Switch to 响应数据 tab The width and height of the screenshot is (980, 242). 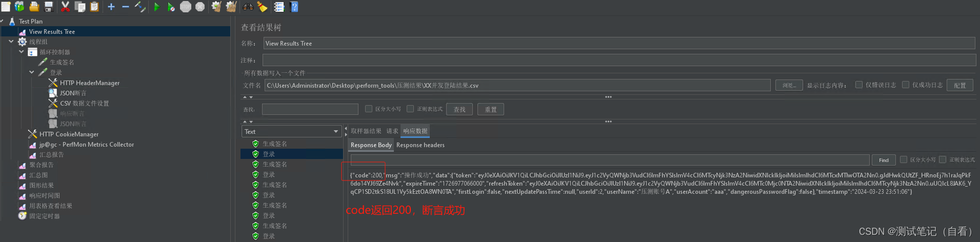[415, 131]
